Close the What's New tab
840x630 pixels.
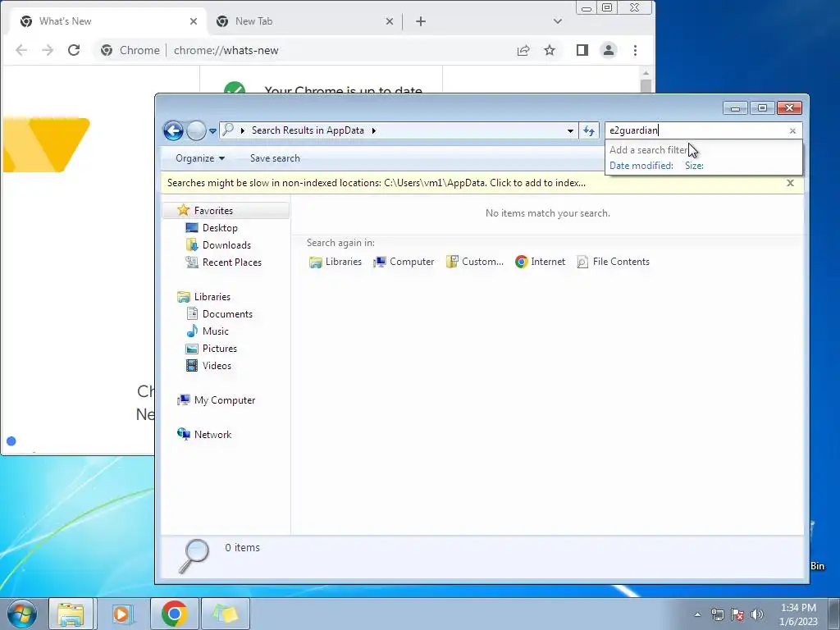[x=194, y=21]
